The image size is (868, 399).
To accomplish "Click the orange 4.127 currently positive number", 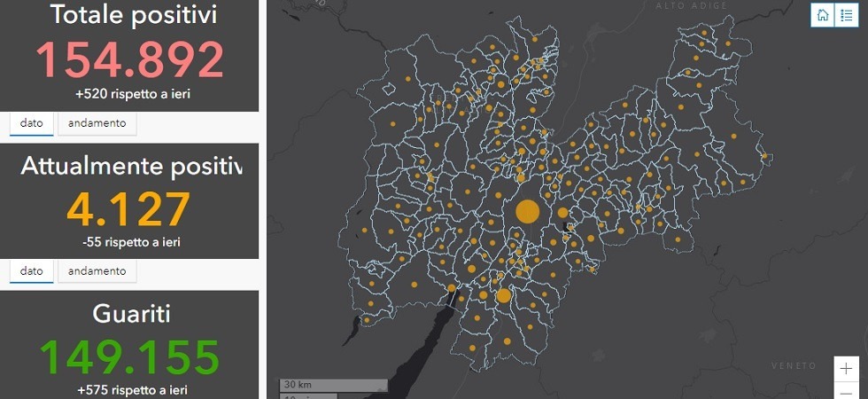I will (129, 209).
